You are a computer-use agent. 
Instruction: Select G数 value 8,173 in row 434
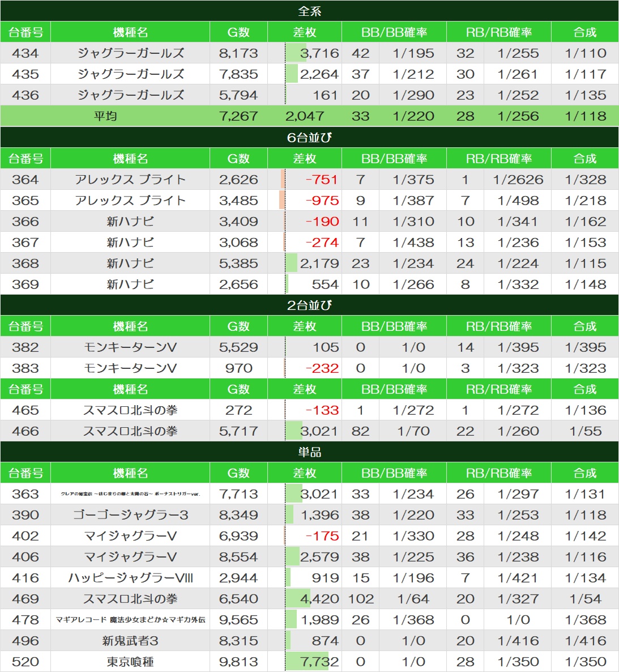(238, 53)
